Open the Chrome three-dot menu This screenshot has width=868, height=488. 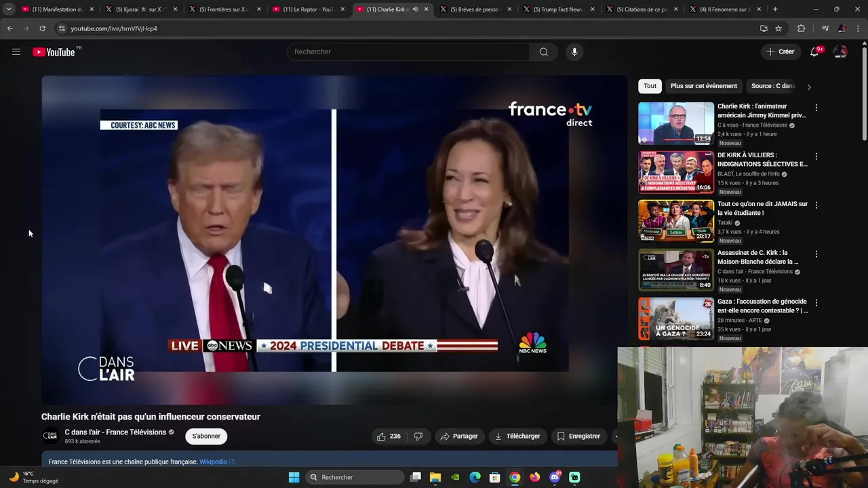(858, 28)
